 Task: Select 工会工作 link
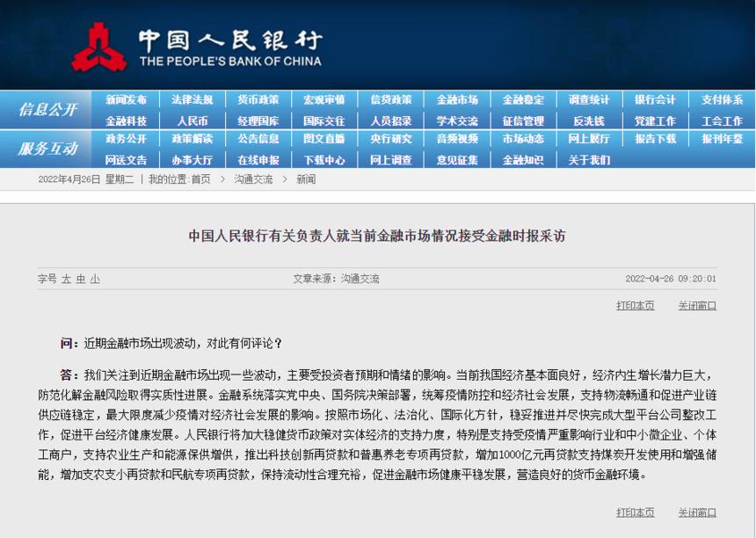pyautogui.click(x=723, y=121)
